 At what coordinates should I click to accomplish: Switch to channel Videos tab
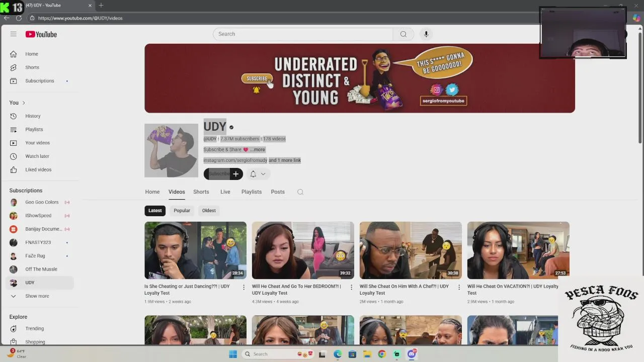[x=177, y=192]
